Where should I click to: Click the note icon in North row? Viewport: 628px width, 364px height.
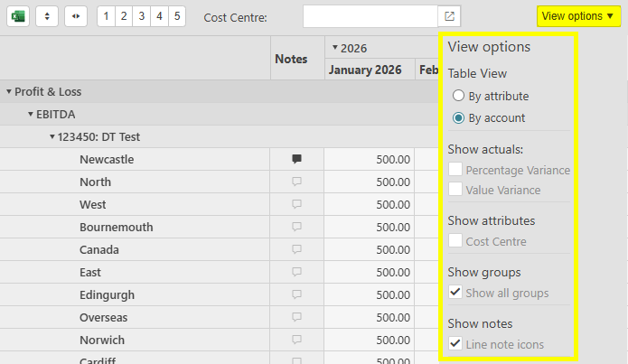296,182
